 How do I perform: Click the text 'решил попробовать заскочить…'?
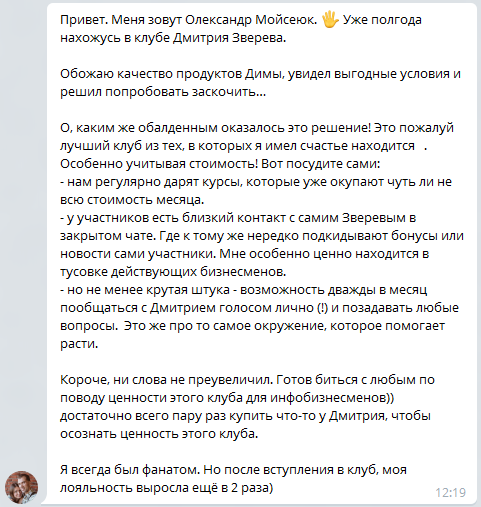tap(163, 92)
